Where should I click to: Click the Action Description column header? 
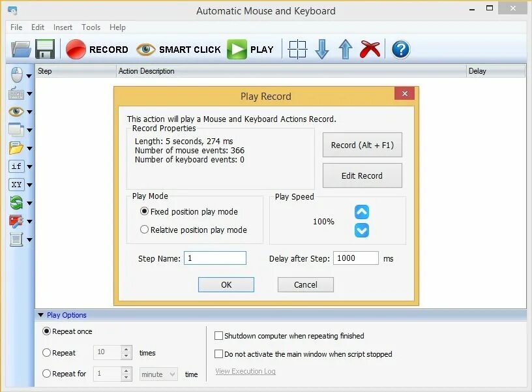coord(291,71)
